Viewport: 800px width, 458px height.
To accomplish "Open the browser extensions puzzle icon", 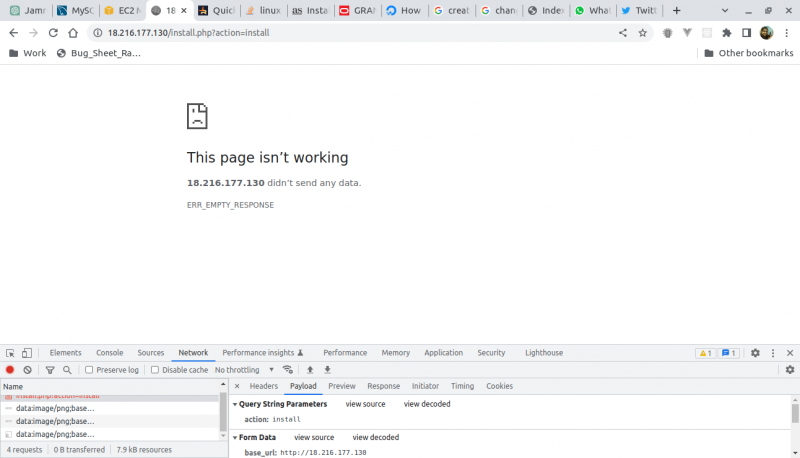I will pyautogui.click(x=726, y=33).
